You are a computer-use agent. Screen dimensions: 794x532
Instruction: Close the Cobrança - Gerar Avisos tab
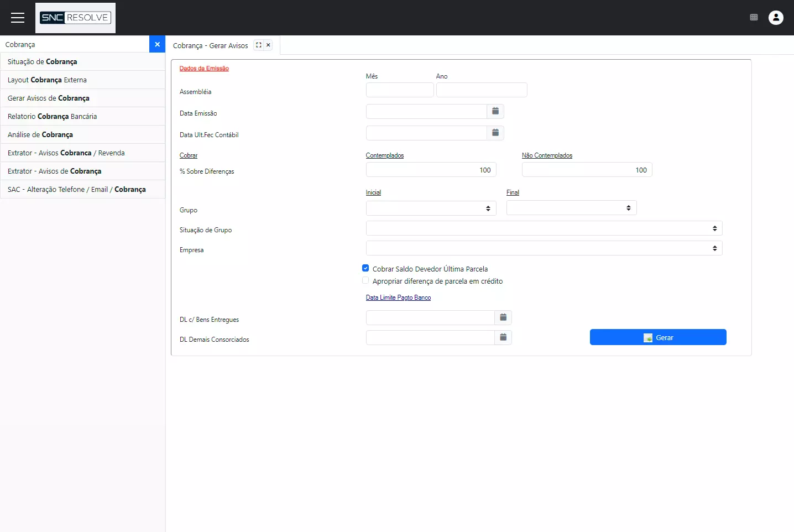(268, 45)
